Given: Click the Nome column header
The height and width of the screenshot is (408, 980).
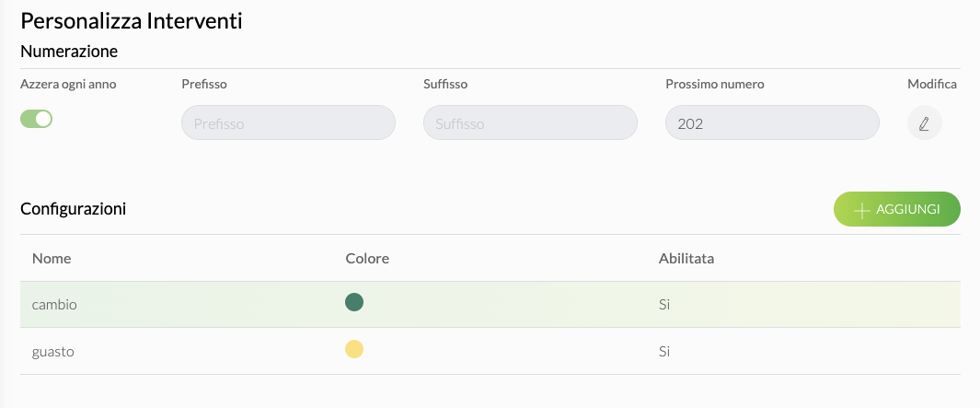Looking at the screenshot, I should [52, 259].
